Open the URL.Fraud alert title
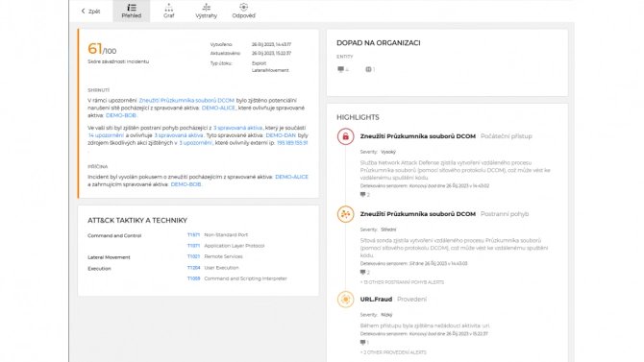 click(x=376, y=300)
